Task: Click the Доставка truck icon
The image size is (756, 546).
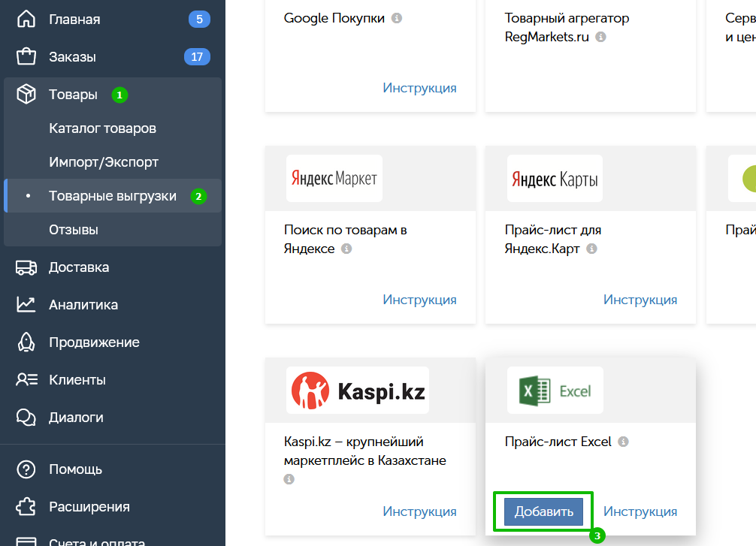Action: pos(26,267)
